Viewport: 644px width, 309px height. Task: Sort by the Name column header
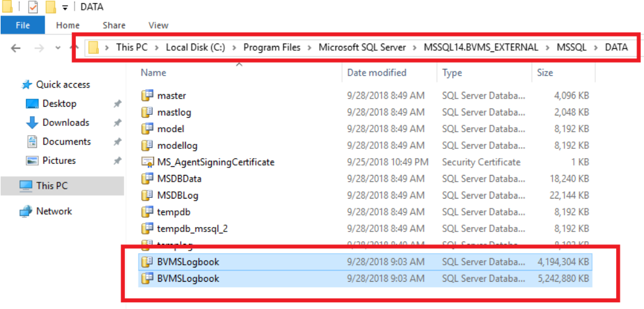(x=153, y=73)
